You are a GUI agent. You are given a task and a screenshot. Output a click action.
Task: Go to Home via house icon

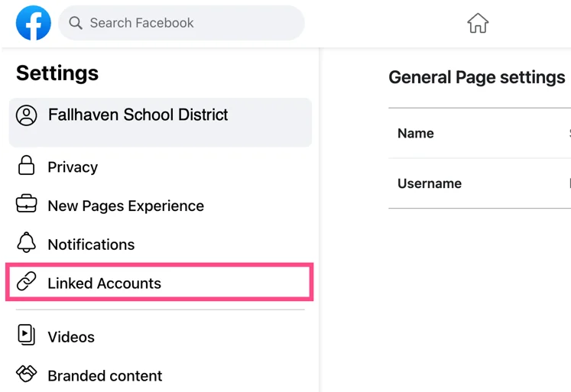[478, 24]
